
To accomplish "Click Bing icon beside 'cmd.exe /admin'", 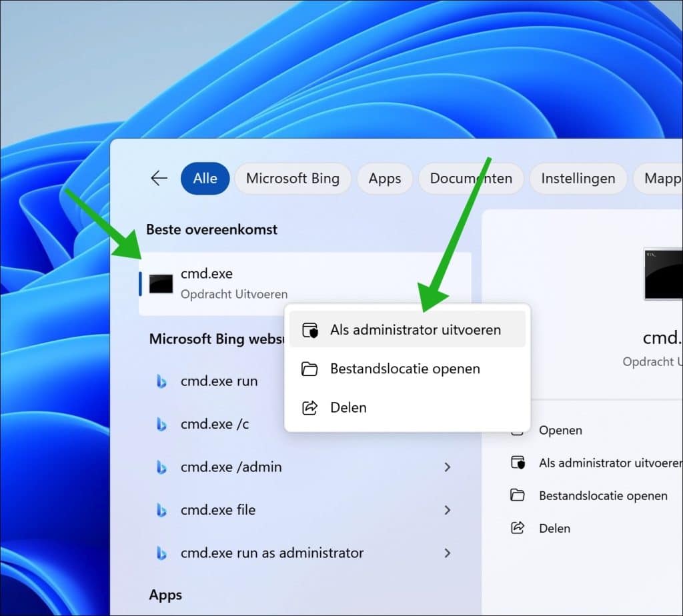I will pos(161,467).
